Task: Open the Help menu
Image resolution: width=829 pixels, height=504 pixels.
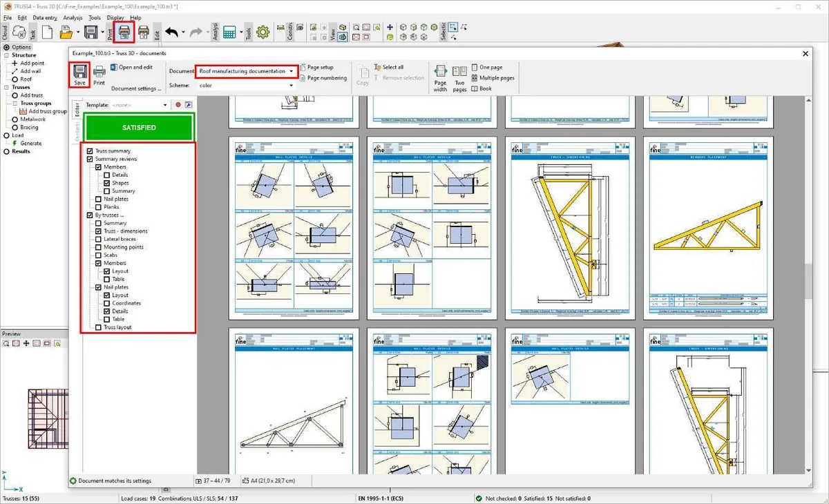Action: (x=135, y=17)
